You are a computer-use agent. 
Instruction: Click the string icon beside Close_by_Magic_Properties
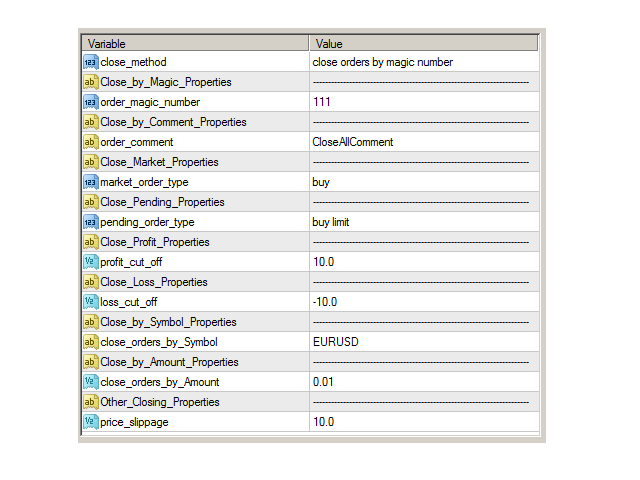(91, 82)
